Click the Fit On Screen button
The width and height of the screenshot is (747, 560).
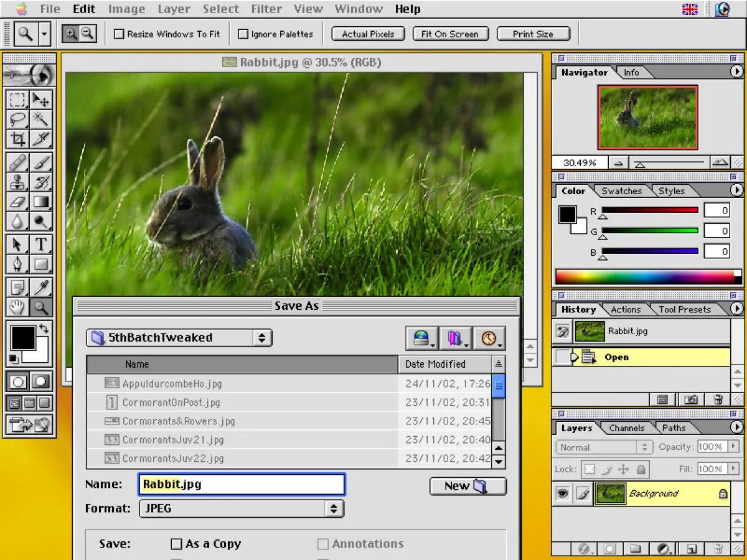450,34
